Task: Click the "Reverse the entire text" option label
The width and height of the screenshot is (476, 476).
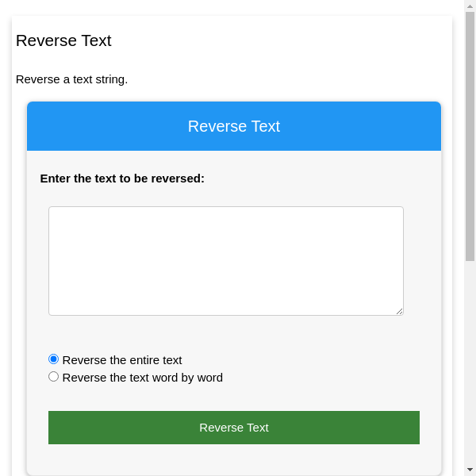Action: [122, 360]
